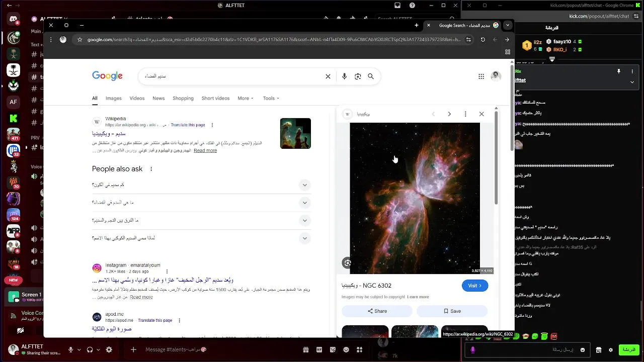Expand the pinned Kick chat message
644x362 pixels.
tap(633, 81)
